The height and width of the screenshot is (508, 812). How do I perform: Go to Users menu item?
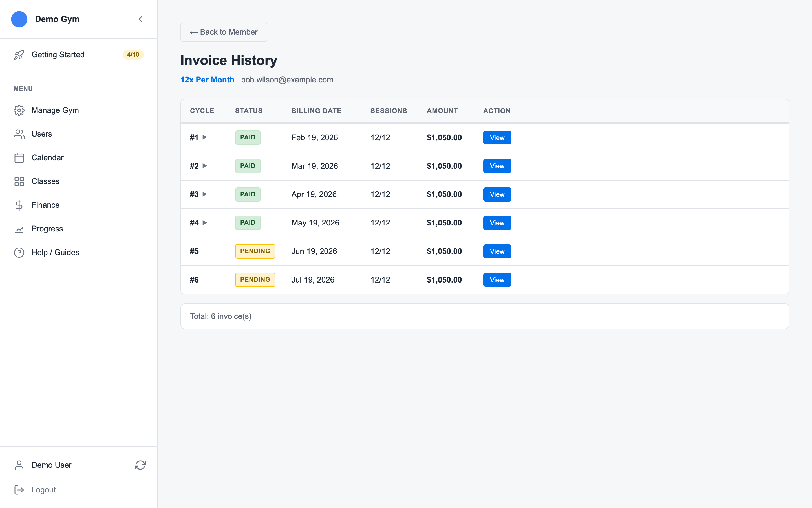[x=78, y=134]
